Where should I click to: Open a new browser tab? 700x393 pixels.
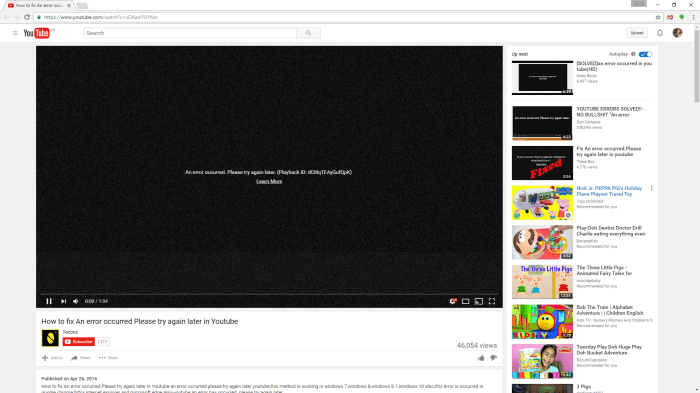(82, 5)
